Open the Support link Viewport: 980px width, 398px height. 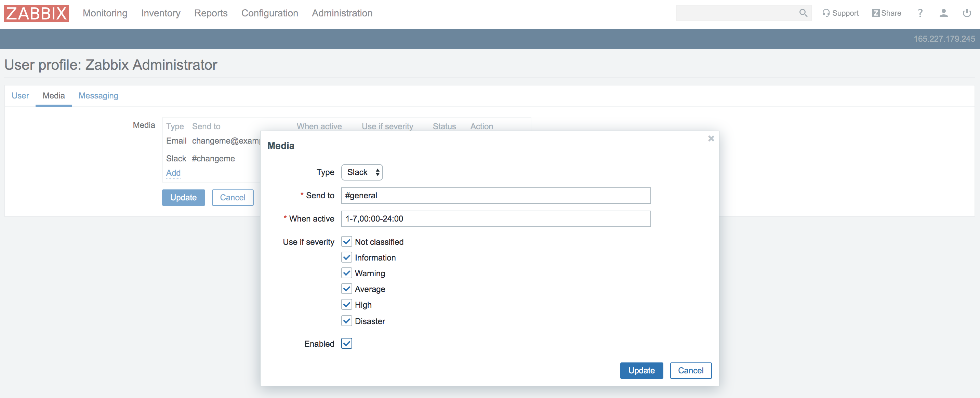pos(840,13)
